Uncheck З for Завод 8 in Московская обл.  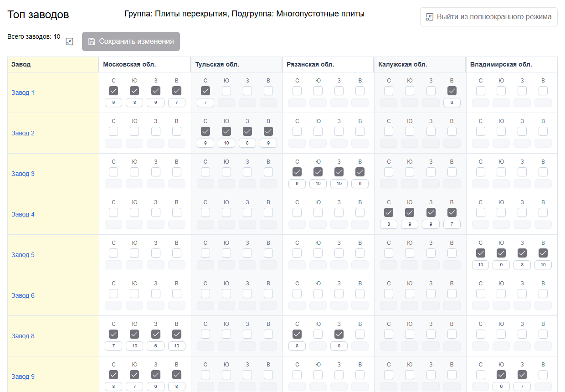point(156,334)
